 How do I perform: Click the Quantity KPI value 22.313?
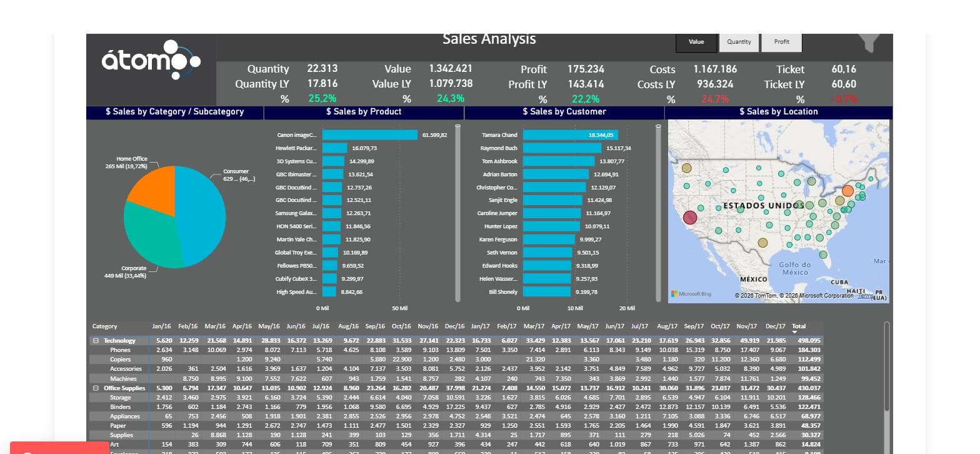322,69
